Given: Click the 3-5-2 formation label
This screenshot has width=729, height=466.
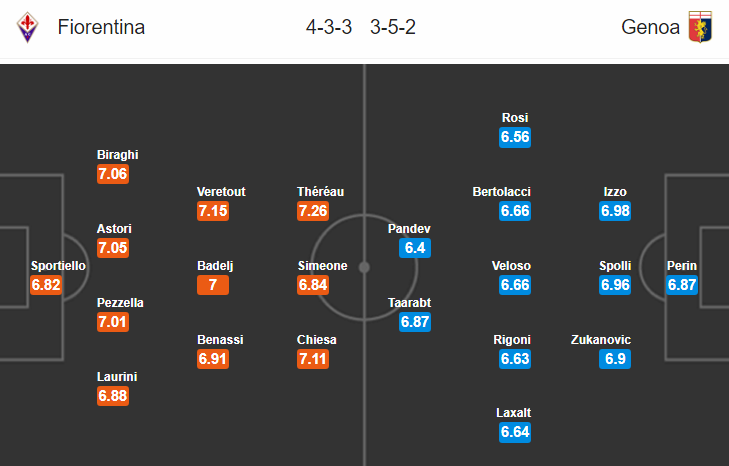Looking at the screenshot, I should [393, 27].
